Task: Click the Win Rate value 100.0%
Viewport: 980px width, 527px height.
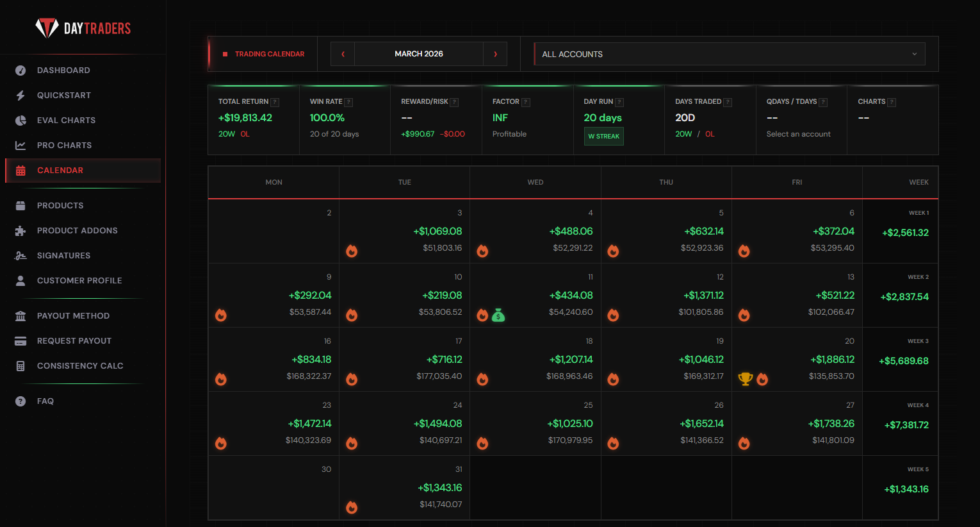Action: click(327, 118)
